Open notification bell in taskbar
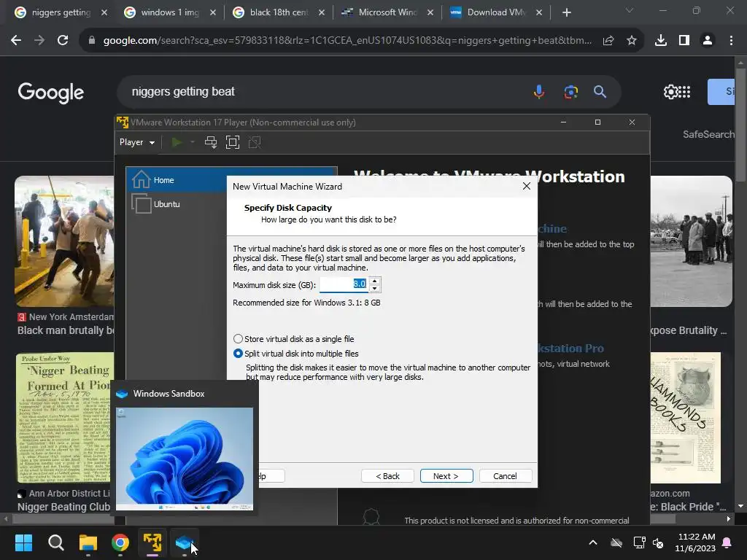Image resolution: width=747 pixels, height=560 pixels. (727, 542)
